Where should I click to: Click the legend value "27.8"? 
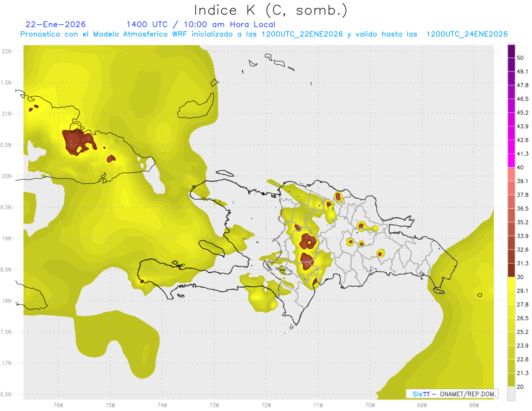click(523, 304)
